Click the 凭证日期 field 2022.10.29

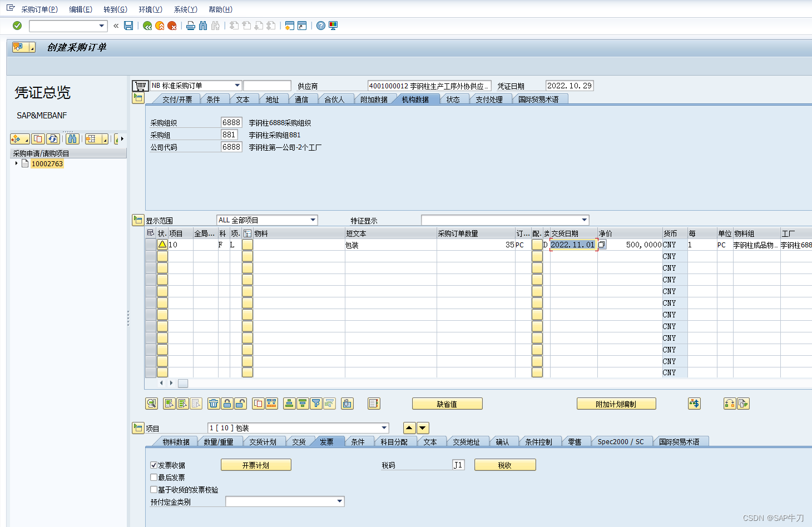tap(570, 86)
